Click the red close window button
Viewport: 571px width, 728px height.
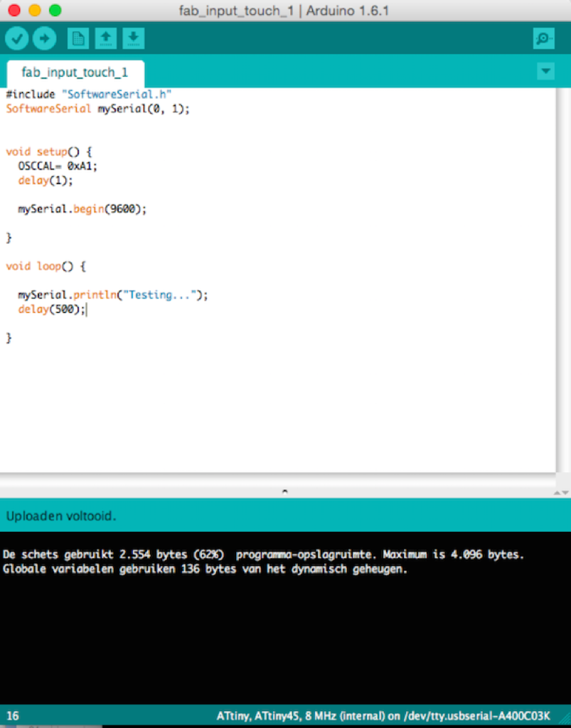click(14, 10)
